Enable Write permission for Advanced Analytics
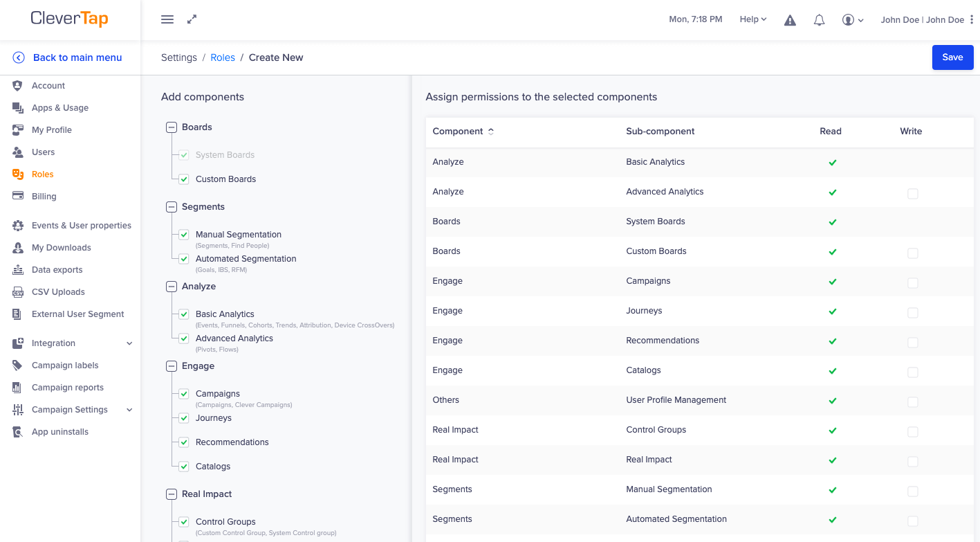The image size is (980, 542). point(913,194)
